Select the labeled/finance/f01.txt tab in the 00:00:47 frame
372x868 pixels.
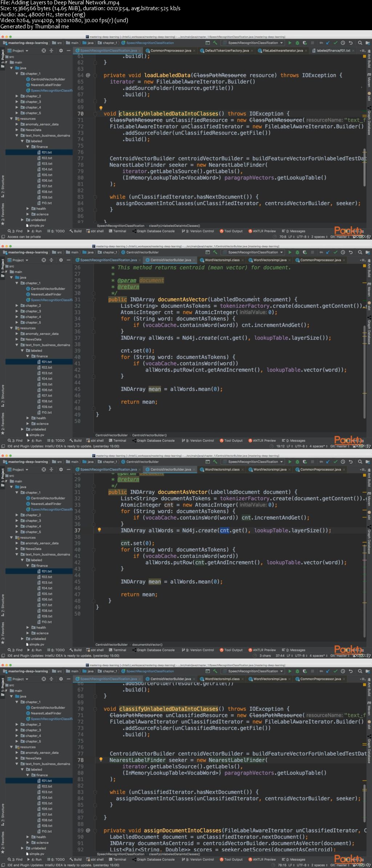[x=333, y=51]
